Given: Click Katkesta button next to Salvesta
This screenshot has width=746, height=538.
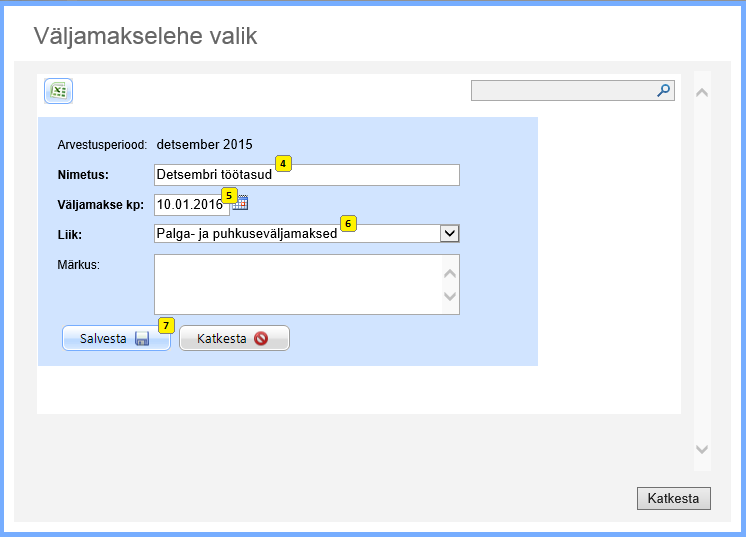Looking at the screenshot, I should pos(234,339).
